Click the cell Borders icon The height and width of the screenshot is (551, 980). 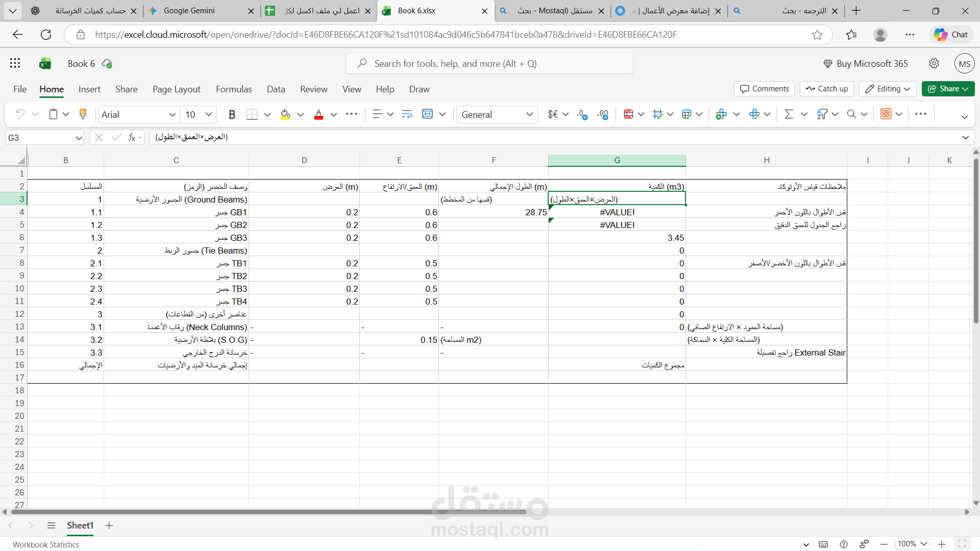pos(252,115)
